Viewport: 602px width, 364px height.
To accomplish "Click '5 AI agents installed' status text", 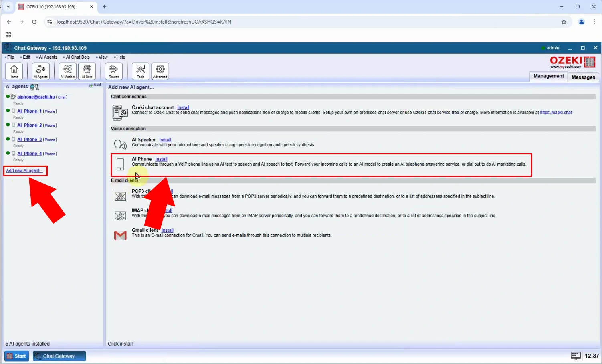I will click(28, 344).
